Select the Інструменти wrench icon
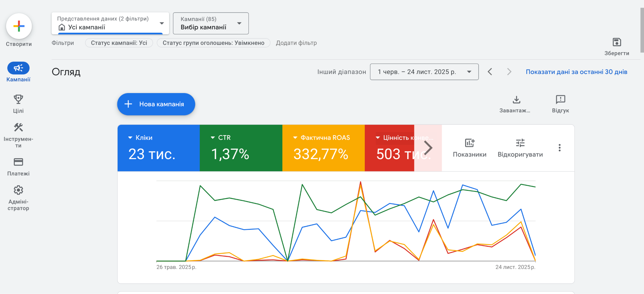644x294 pixels. (x=18, y=127)
